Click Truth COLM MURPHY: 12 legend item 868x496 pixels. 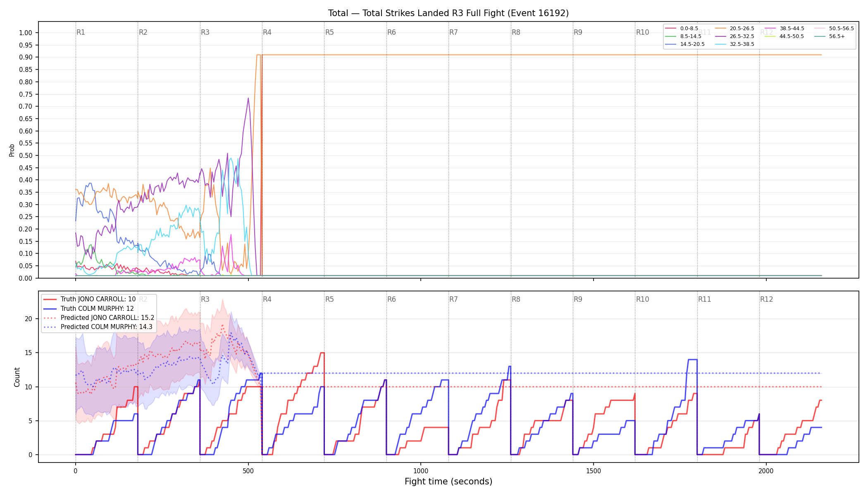[x=88, y=308]
